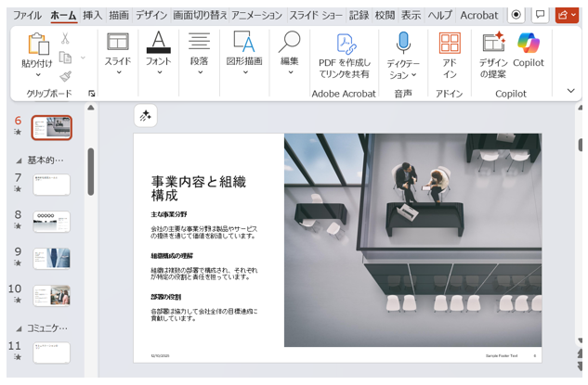Click the ディクテーション microphone icon
Image resolution: width=588 pixels, height=385 pixels.
click(403, 43)
